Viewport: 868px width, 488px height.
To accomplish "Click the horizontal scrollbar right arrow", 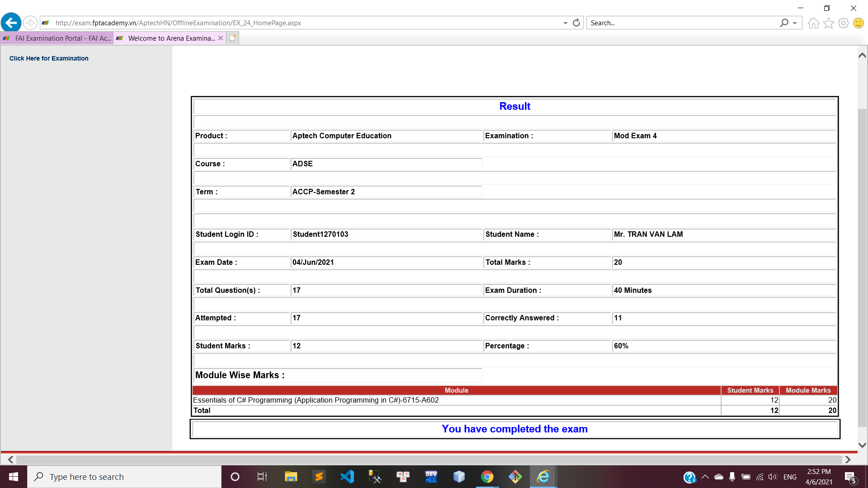I will point(848,460).
